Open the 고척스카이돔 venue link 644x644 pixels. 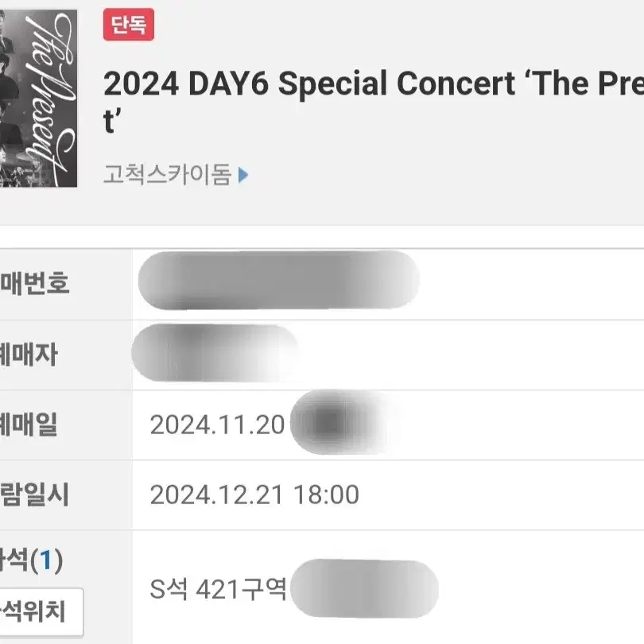click(x=168, y=175)
